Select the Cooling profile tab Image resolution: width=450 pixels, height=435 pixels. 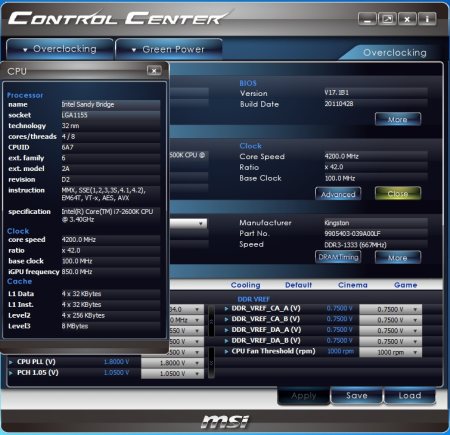[246, 285]
